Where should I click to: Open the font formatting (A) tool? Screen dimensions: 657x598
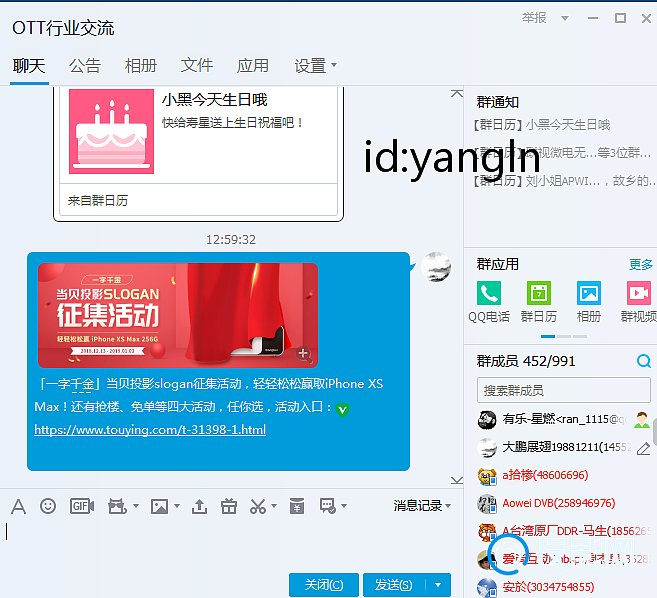[x=18, y=506]
